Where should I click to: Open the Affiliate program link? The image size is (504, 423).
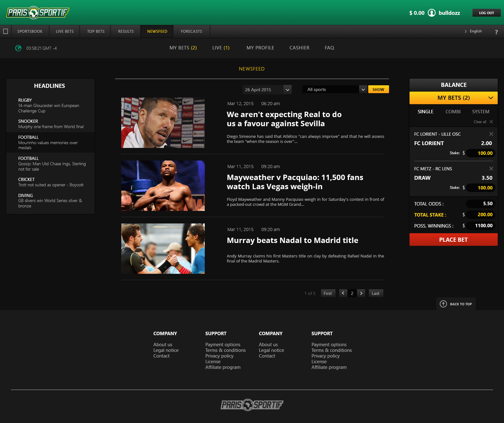click(222, 367)
